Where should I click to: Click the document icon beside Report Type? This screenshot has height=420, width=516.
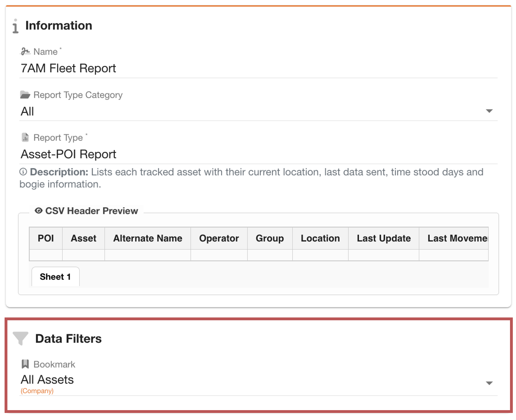pyautogui.click(x=25, y=137)
